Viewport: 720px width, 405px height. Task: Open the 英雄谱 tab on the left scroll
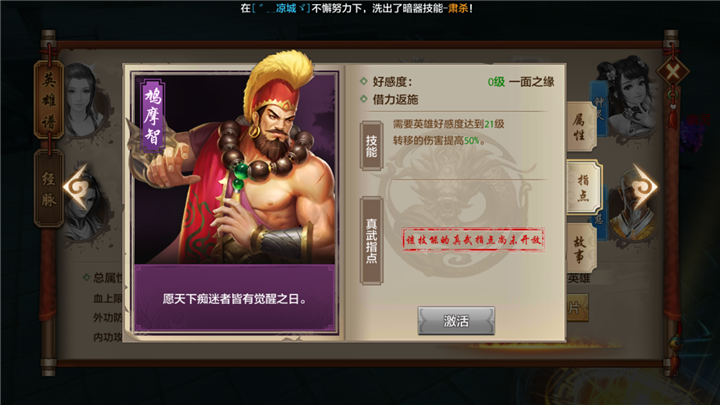[49, 100]
